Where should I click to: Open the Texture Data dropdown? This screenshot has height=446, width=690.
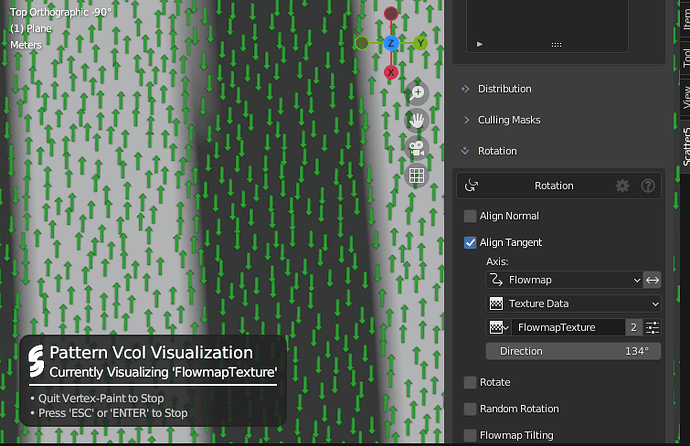[573, 303]
